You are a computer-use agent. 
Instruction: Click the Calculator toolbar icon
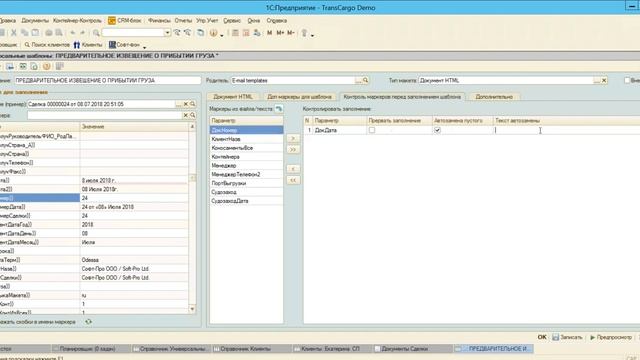(x=236, y=33)
